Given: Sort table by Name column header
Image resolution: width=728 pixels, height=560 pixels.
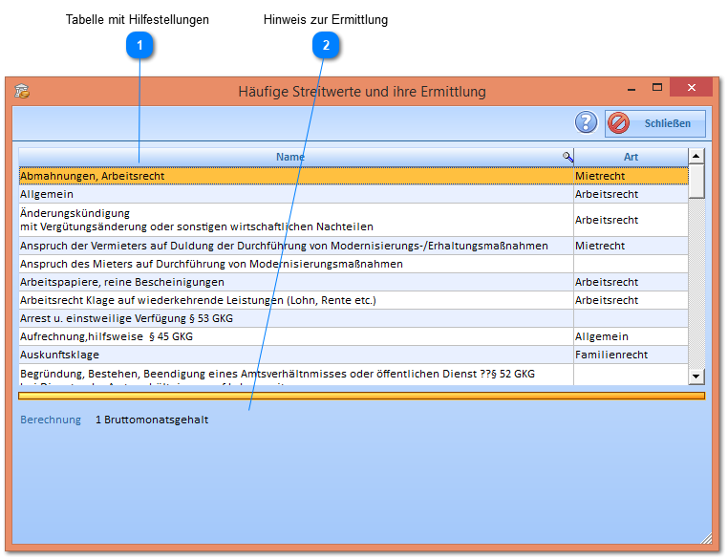Looking at the screenshot, I should click(x=289, y=157).
